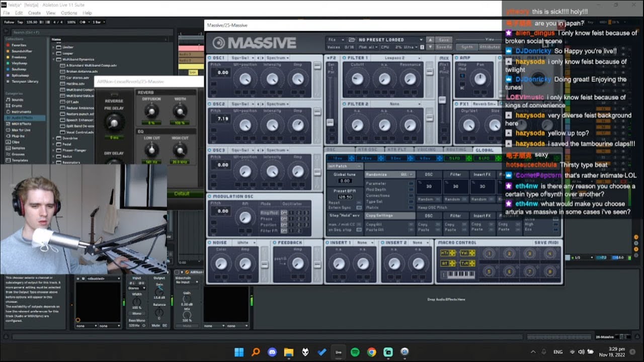The width and height of the screenshot is (644, 362).
Task: Select Max for Live browser category
Action: [x=21, y=130]
